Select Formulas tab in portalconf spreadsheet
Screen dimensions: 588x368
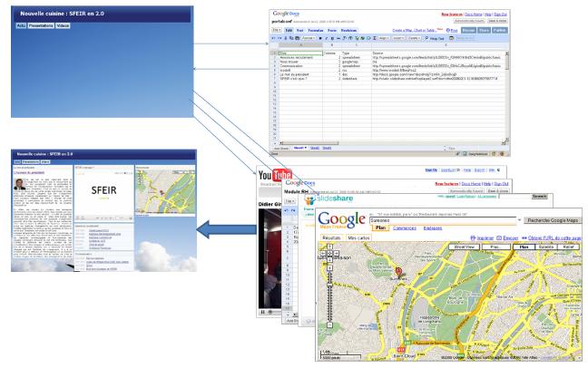316,30
